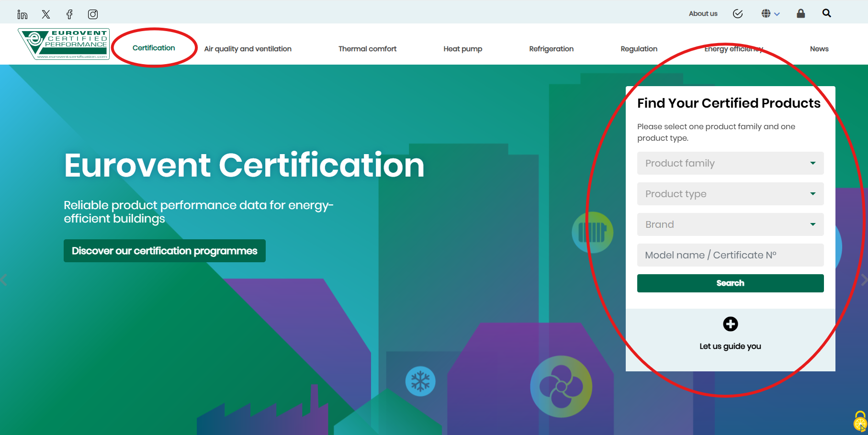Expand the Product family dropdown
The height and width of the screenshot is (435, 868).
point(730,163)
